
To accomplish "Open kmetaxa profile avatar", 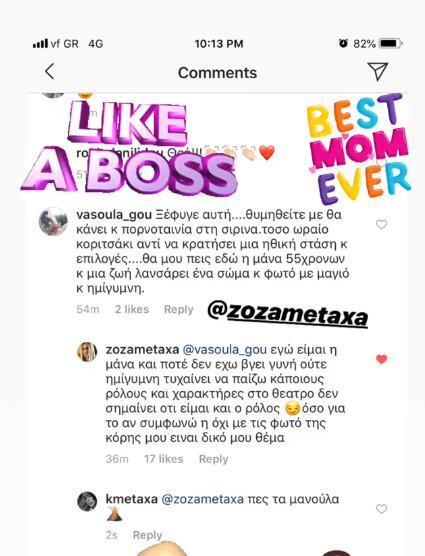I will (x=87, y=501).
